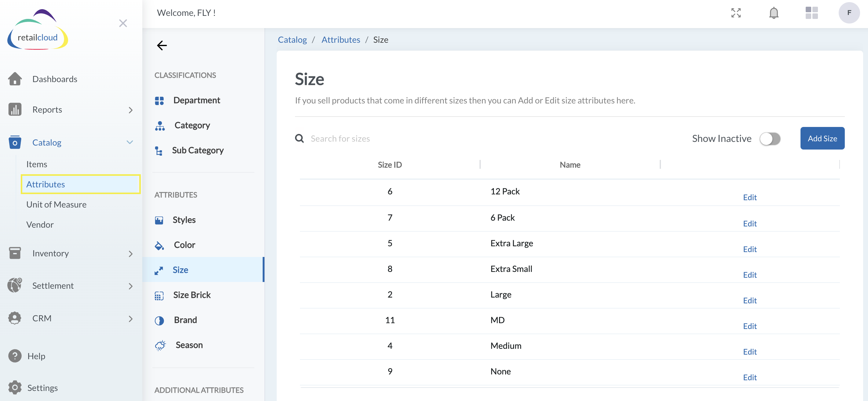The image size is (868, 401).
Task: Click the search magnifier icon
Action: tap(299, 138)
